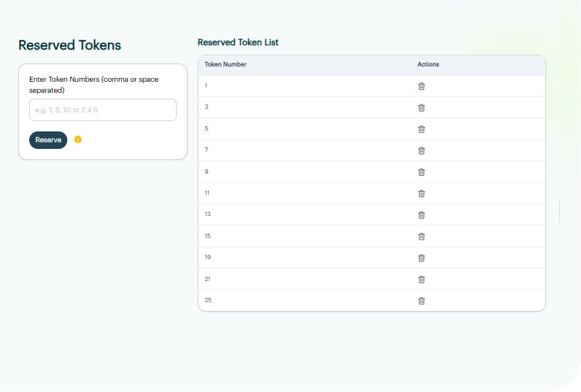Click the Reserved Token List heading

238,42
